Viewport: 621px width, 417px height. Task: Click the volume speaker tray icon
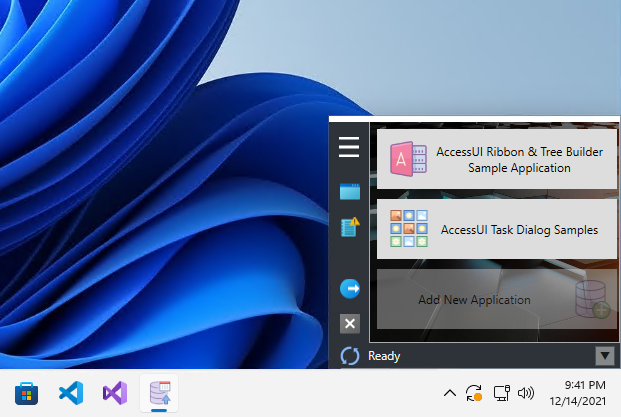click(x=526, y=393)
